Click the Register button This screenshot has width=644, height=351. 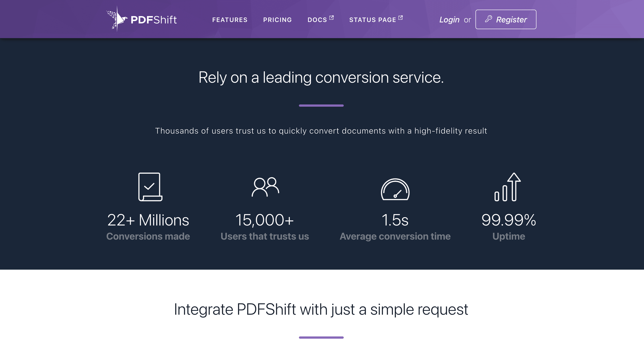point(506,19)
